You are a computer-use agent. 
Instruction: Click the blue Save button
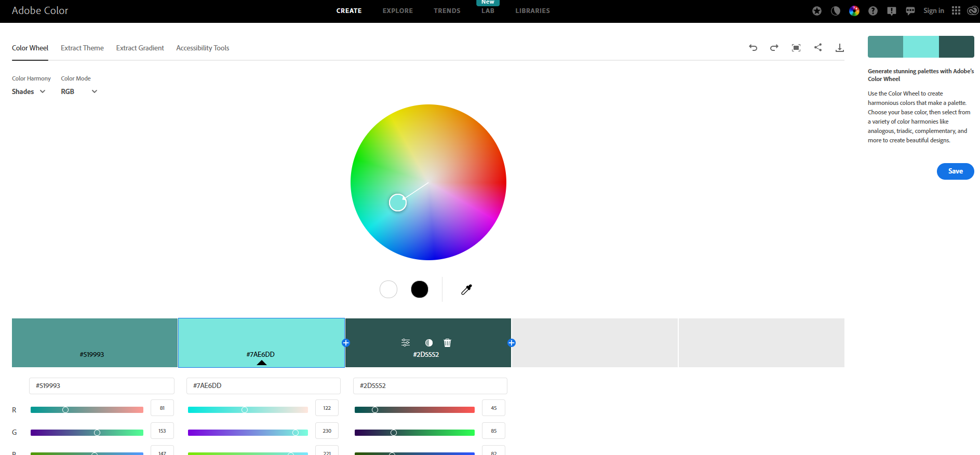pyautogui.click(x=955, y=171)
